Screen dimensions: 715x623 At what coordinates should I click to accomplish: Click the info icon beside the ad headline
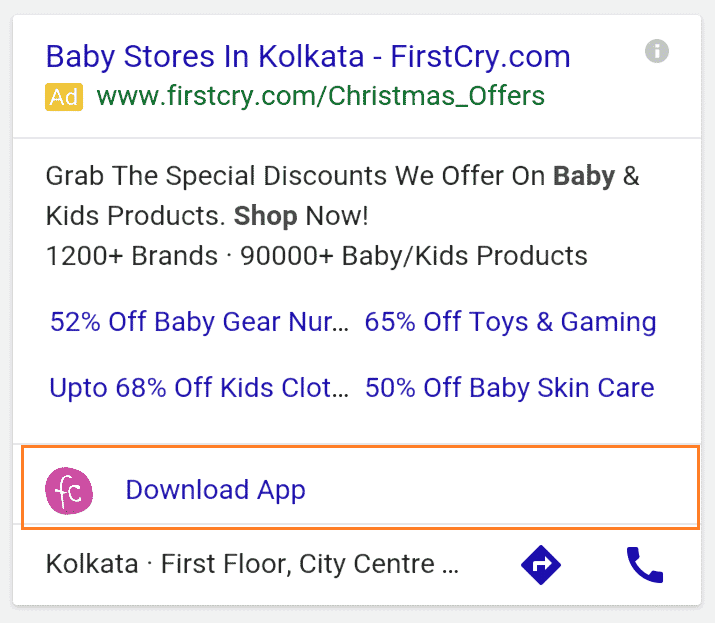point(657,51)
